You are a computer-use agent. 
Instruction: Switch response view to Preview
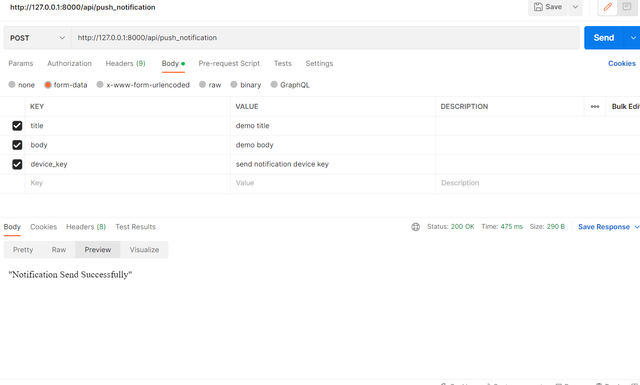[x=98, y=250]
